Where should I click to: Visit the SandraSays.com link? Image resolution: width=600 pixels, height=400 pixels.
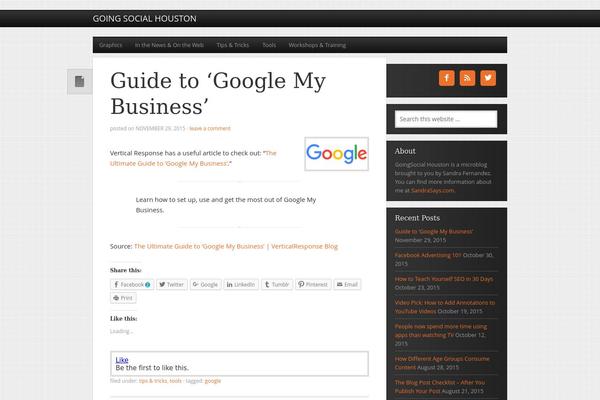coord(432,190)
